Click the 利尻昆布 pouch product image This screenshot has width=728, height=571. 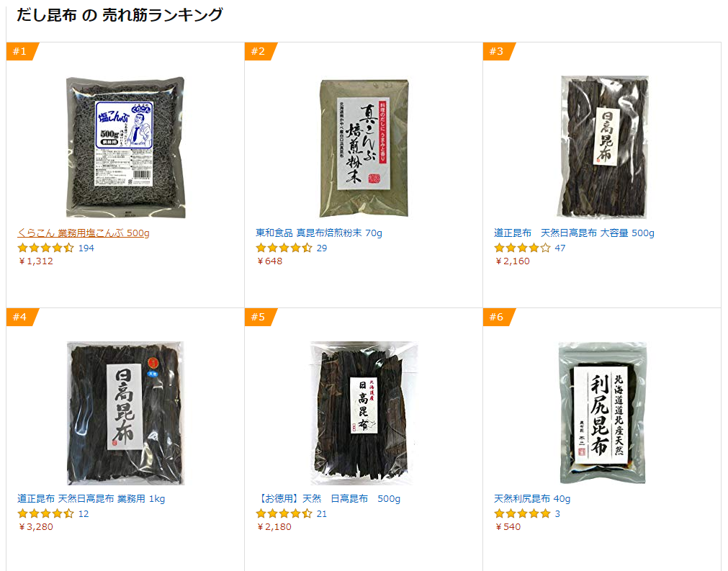click(603, 413)
